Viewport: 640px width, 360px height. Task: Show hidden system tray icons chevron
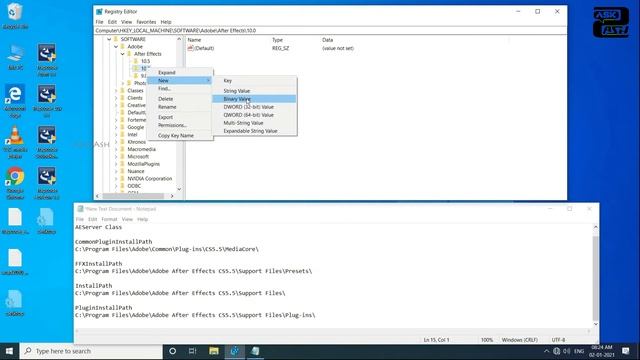547,351
